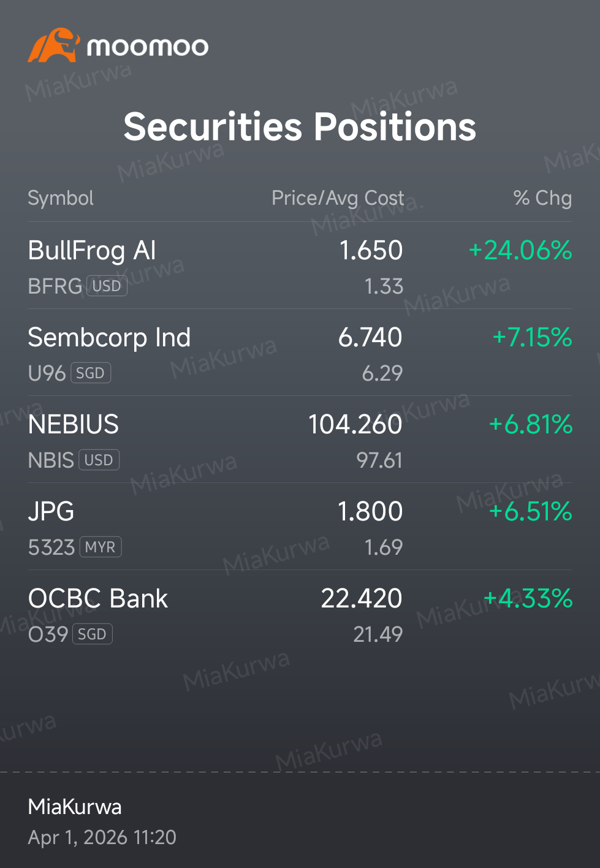Click the Securities Positions title
600x868 pixels.
coord(300,127)
